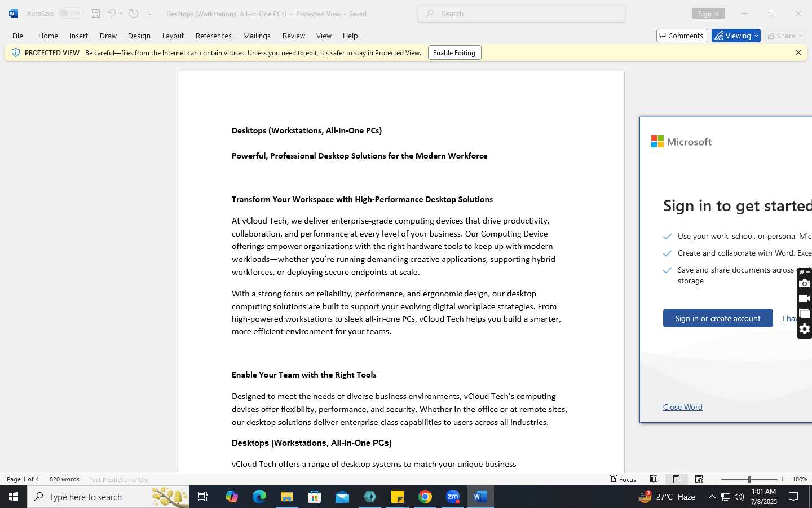Viewport: 812px width, 508px height.
Task: Show hidden system tray icons
Action: [x=712, y=497]
